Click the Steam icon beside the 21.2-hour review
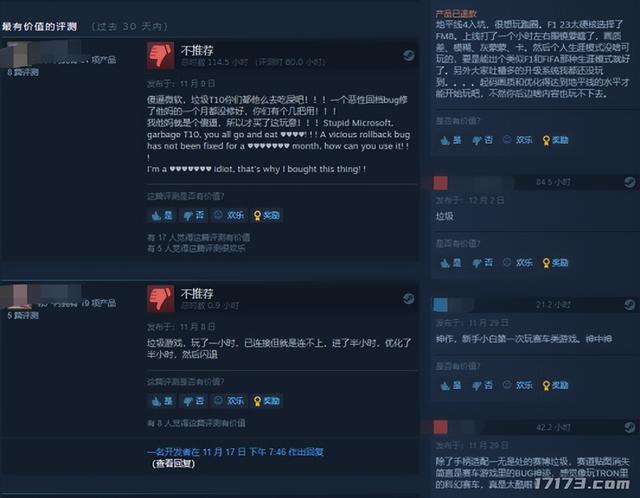 [x=629, y=305]
